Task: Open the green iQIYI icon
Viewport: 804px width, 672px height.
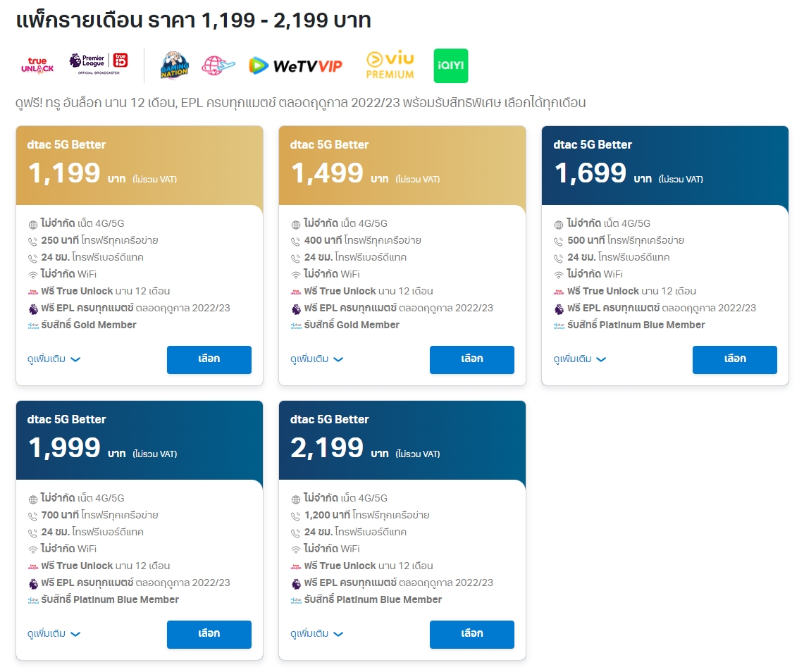Action: click(x=451, y=66)
